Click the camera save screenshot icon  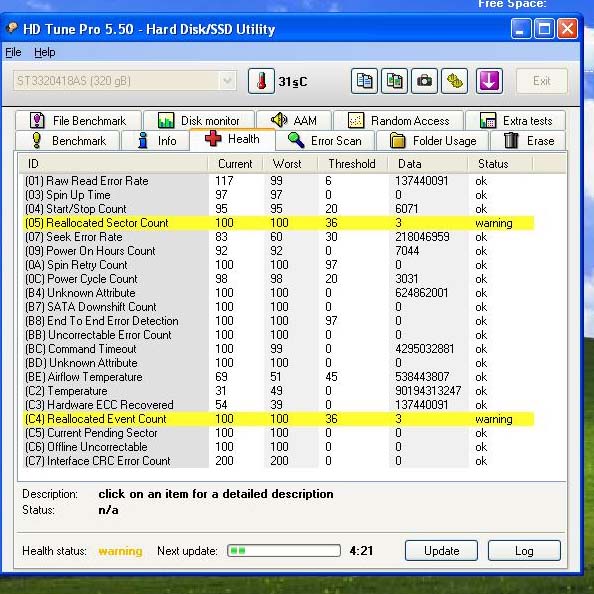[x=424, y=81]
